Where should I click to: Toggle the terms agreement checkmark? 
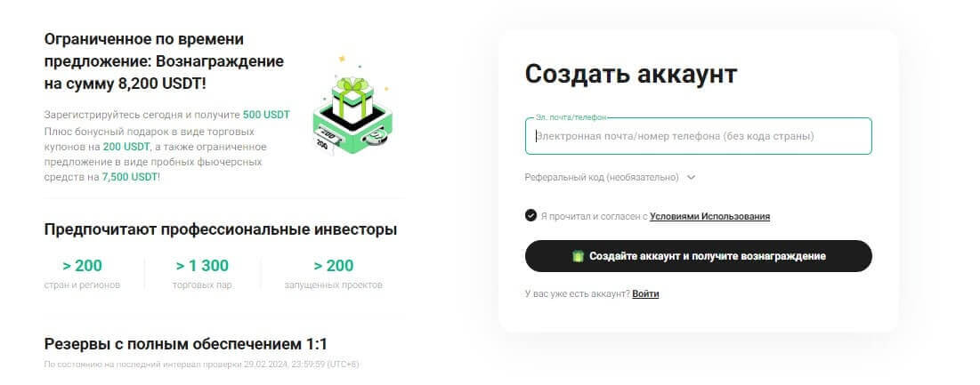(x=530, y=216)
